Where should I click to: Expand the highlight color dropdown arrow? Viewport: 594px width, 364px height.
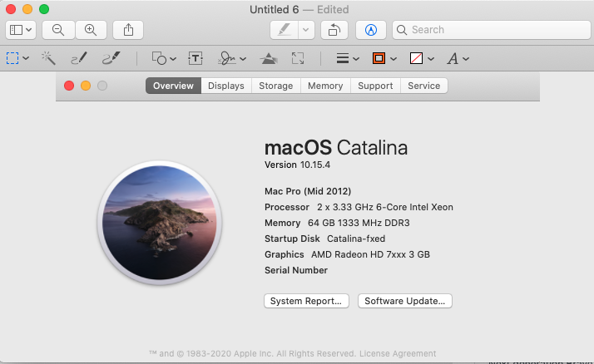click(x=306, y=30)
